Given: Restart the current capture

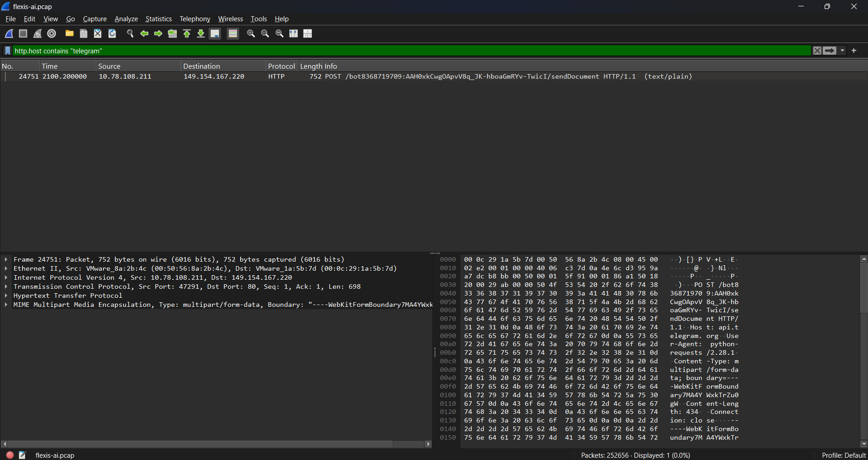Looking at the screenshot, I should point(38,33).
